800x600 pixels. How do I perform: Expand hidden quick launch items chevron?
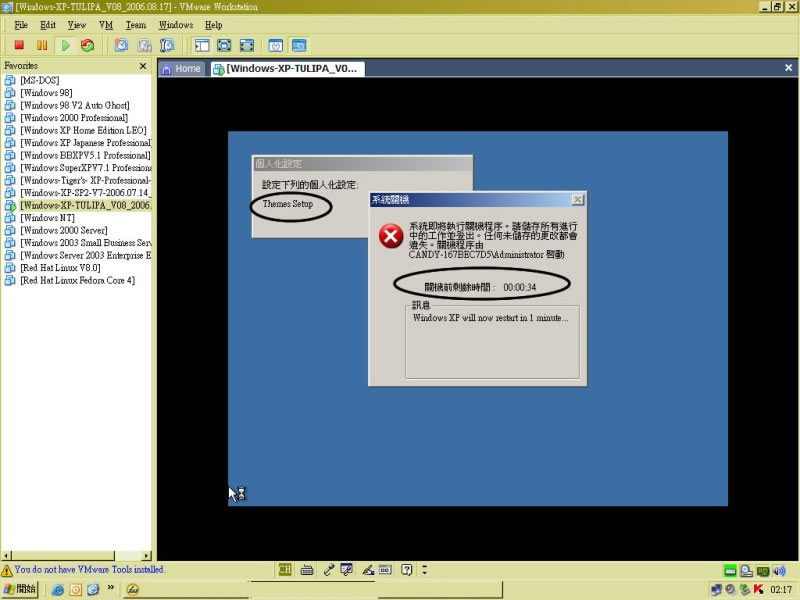click(111, 588)
